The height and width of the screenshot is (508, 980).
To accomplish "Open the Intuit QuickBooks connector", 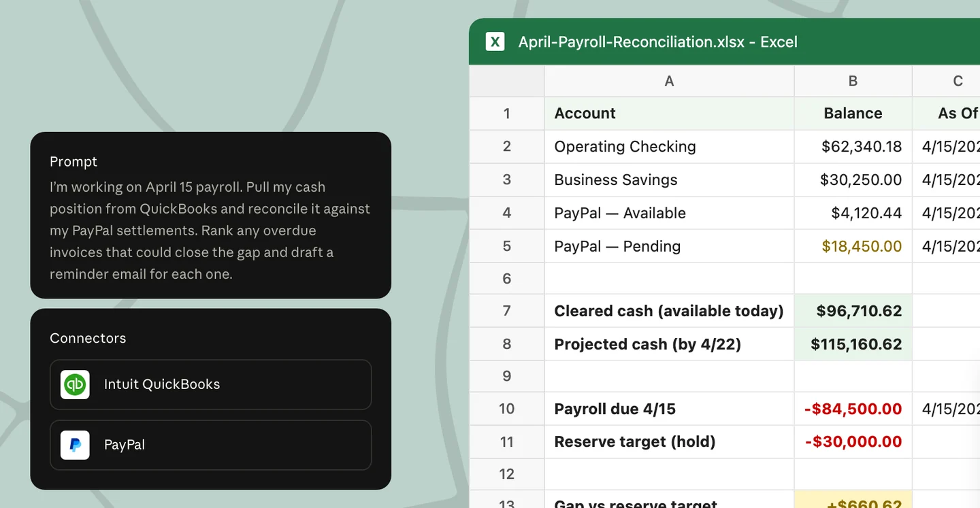I will click(211, 384).
